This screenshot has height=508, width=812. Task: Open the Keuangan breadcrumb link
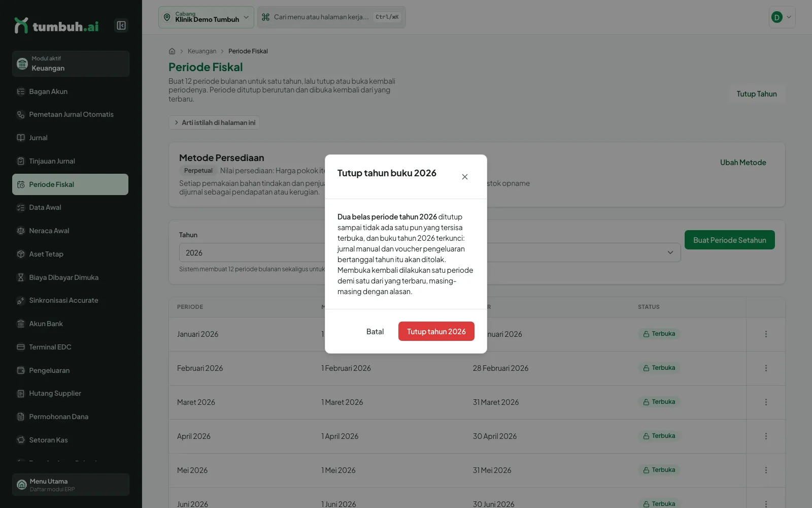[x=202, y=51]
